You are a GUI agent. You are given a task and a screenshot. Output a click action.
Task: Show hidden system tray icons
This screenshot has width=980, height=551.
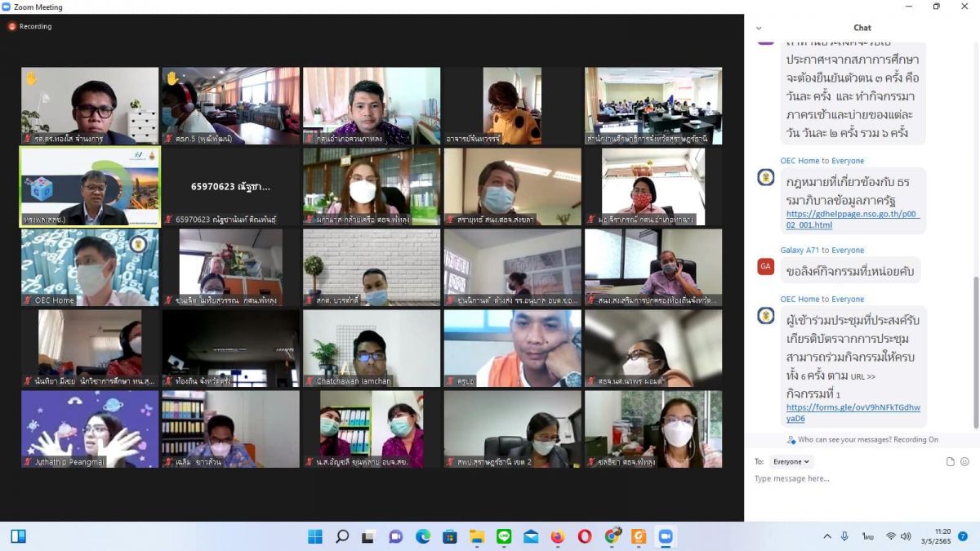tap(827, 536)
